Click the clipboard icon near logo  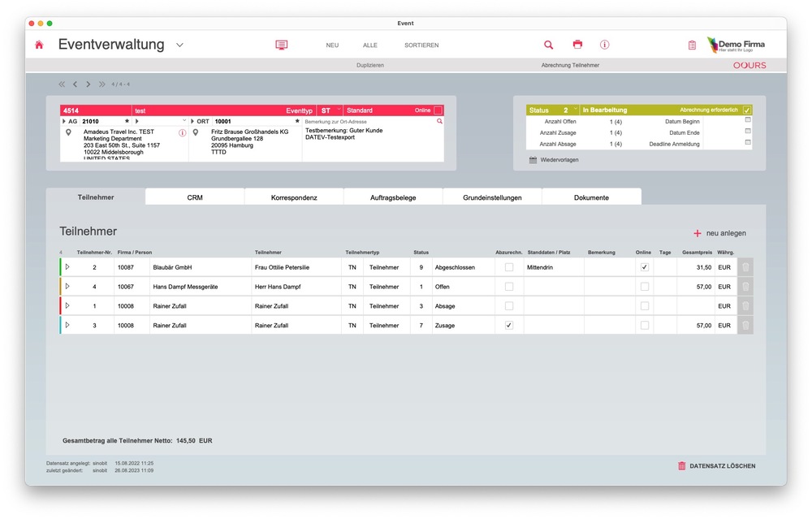click(692, 45)
